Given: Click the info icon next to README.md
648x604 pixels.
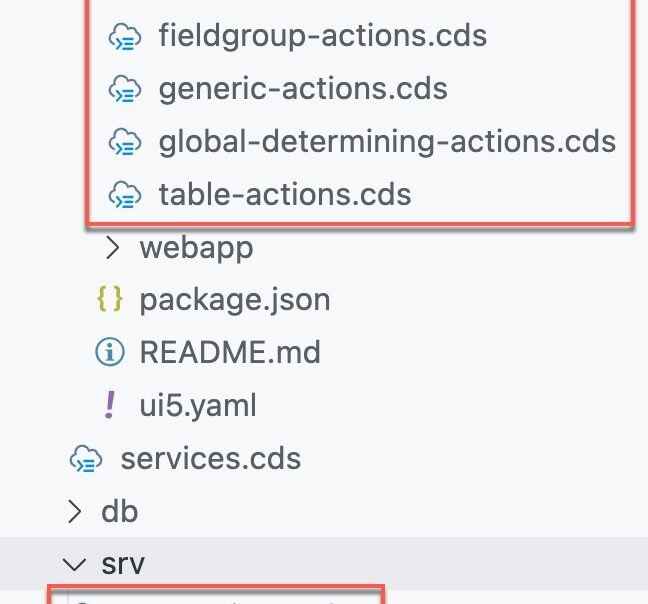Looking at the screenshot, I should (110, 352).
